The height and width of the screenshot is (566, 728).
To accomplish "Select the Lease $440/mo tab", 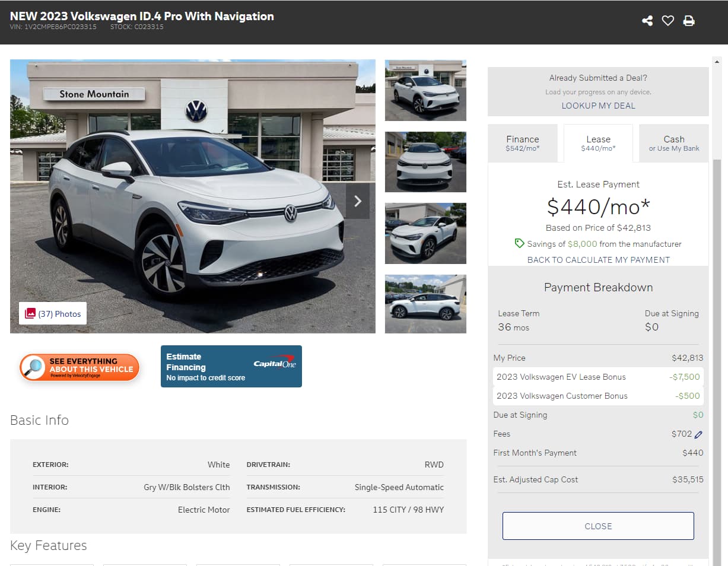I will coord(598,143).
